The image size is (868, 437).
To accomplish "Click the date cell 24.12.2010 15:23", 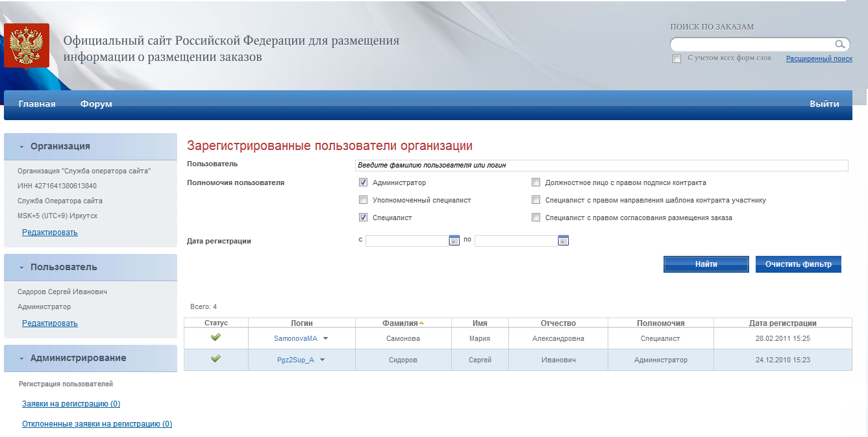I will click(x=783, y=360).
